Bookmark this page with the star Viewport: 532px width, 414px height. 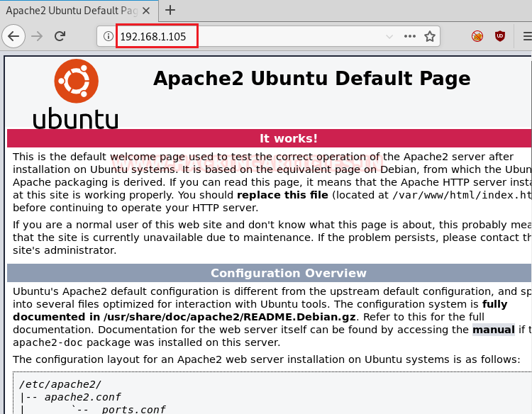[x=430, y=36]
